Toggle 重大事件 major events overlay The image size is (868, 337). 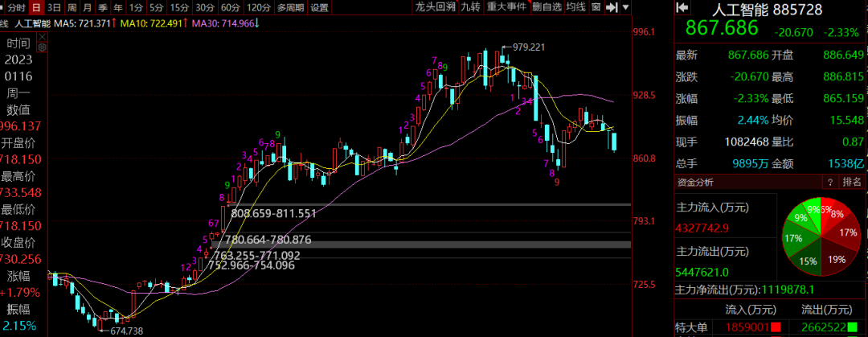506,6
